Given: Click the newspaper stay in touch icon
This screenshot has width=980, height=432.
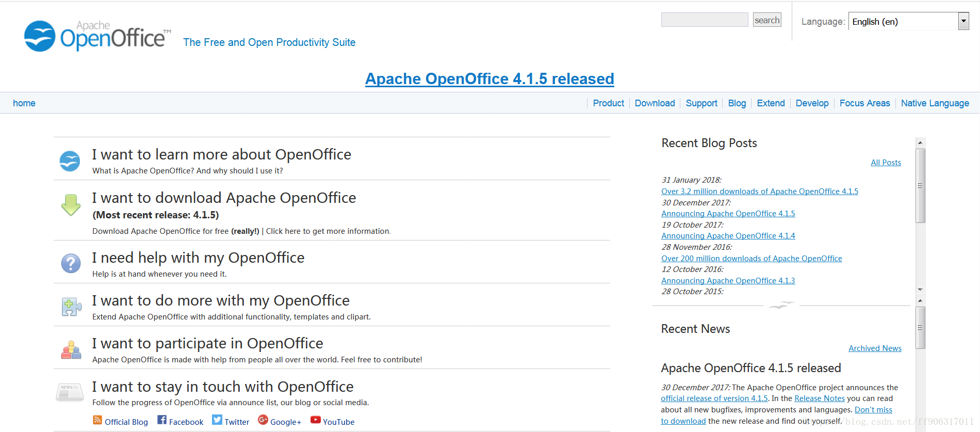Looking at the screenshot, I should tap(70, 392).
